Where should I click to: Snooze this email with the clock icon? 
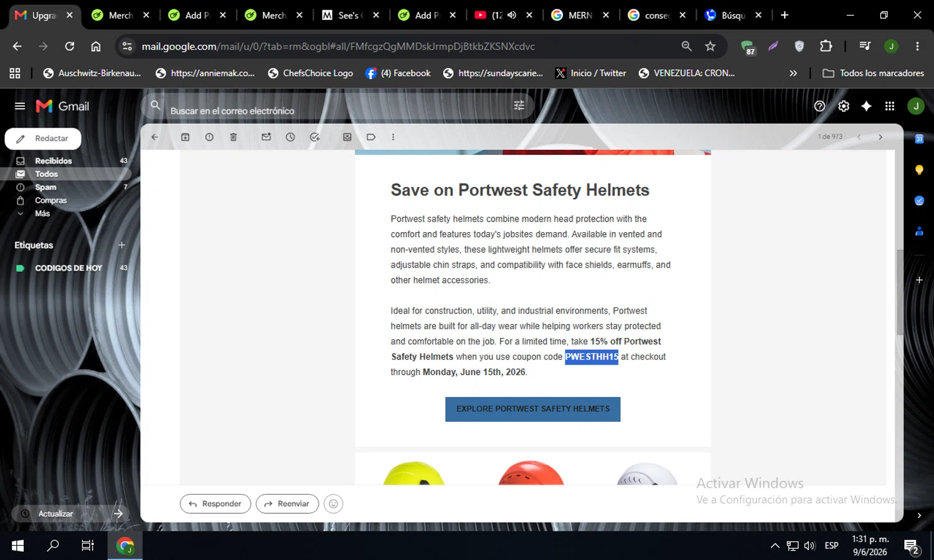pyautogui.click(x=290, y=137)
